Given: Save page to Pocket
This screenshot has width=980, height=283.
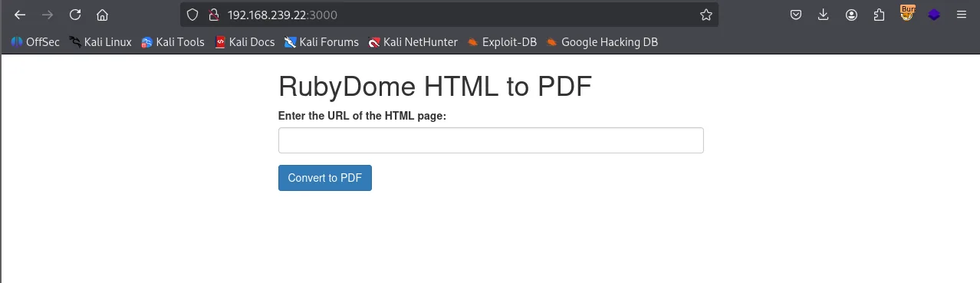Looking at the screenshot, I should coord(797,15).
